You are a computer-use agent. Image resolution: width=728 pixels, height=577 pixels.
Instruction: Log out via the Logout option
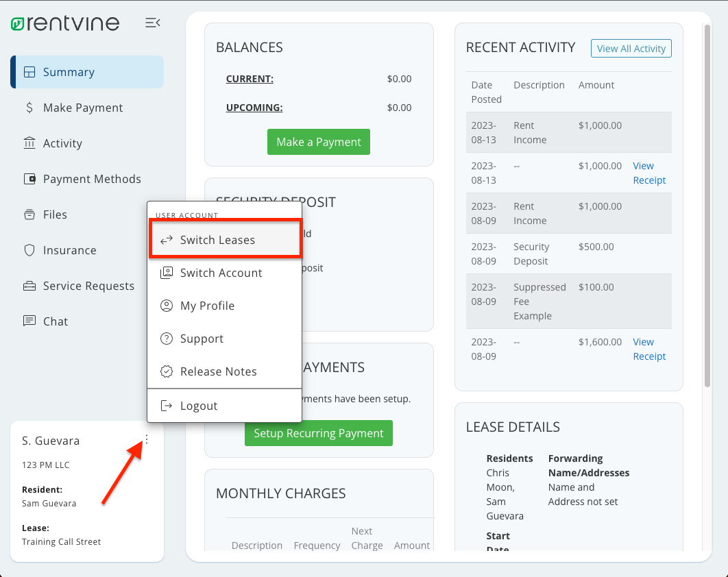coord(199,406)
